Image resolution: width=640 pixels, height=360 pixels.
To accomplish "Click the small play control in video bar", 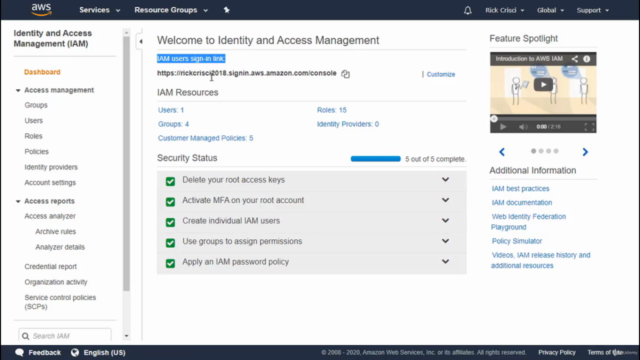I will click(x=503, y=127).
